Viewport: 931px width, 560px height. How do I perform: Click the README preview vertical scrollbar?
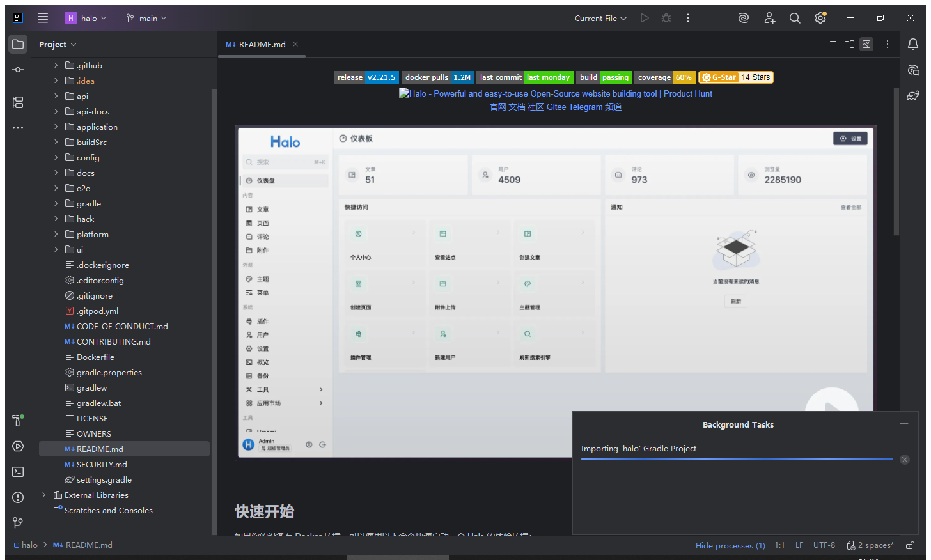click(896, 162)
